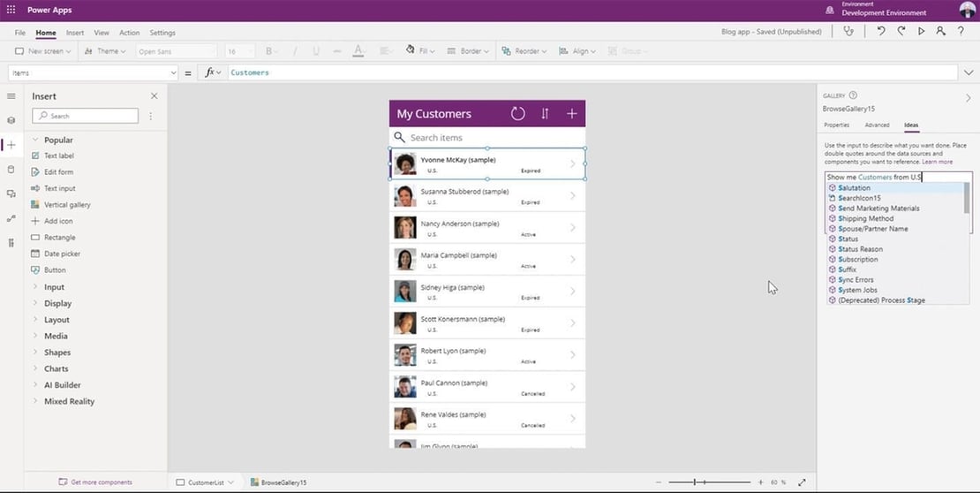This screenshot has height=493, width=980.
Task: Open the Advanced tools sidebar icon
Action: pos(11,243)
